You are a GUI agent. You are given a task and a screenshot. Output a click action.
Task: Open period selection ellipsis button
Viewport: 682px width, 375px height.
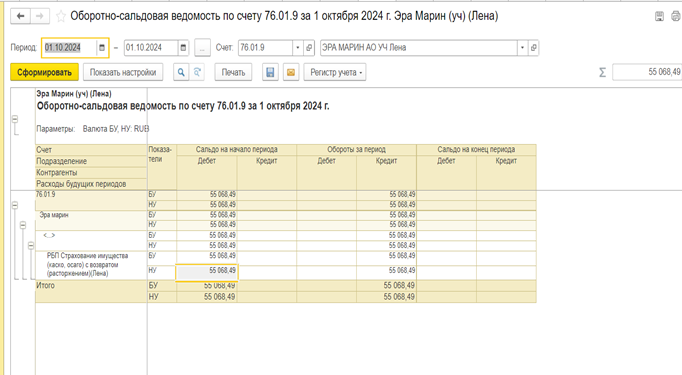pyautogui.click(x=202, y=48)
